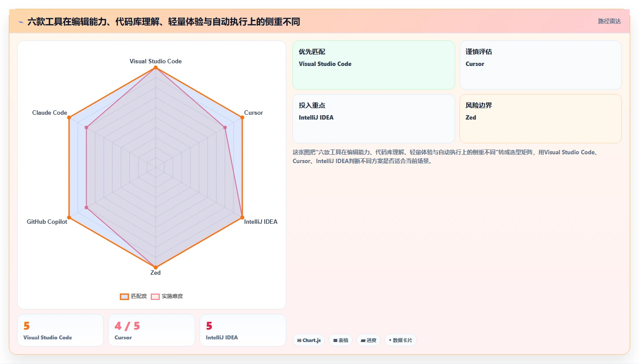Image resolution: width=639 pixels, height=364 pixels.
Task: Click the 进度 tag pill
Action: click(369, 340)
